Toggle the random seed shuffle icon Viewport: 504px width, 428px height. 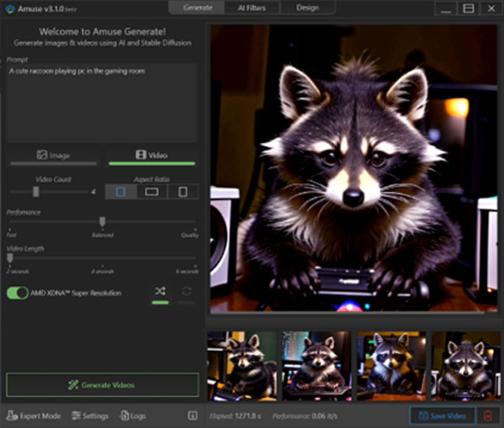(x=160, y=291)
